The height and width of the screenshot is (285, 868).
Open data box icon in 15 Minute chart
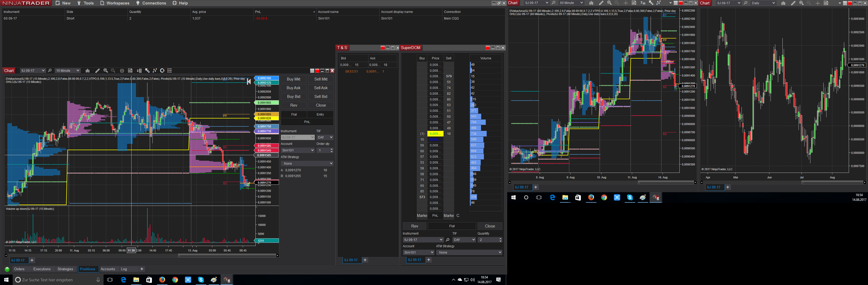(x=130, y=71)
